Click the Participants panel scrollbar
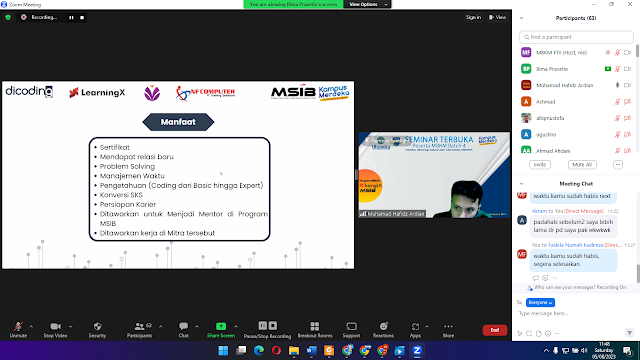The width and height of the screenshot is (640, 360). [x=637, y=51]
